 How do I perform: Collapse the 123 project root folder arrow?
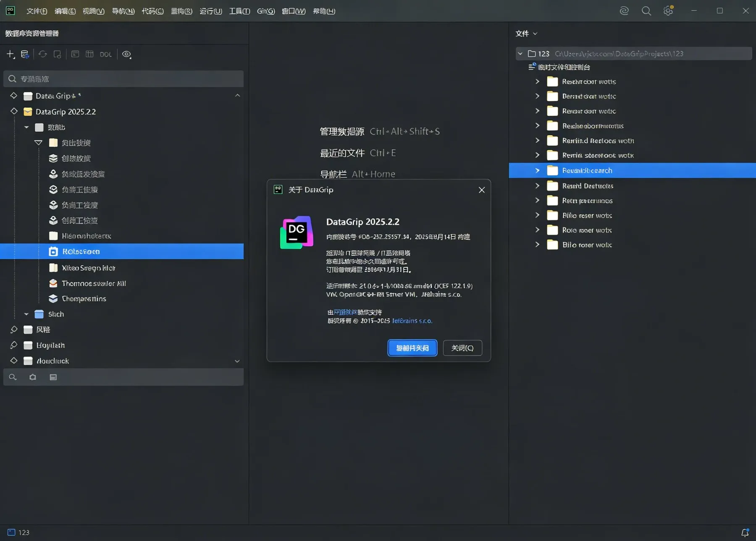point(520,54)
